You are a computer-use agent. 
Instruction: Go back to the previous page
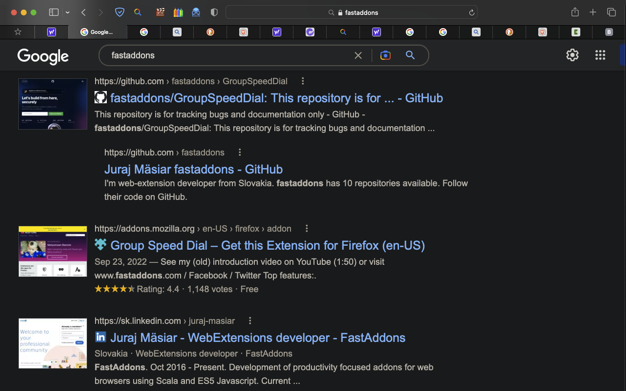[83, 12]
